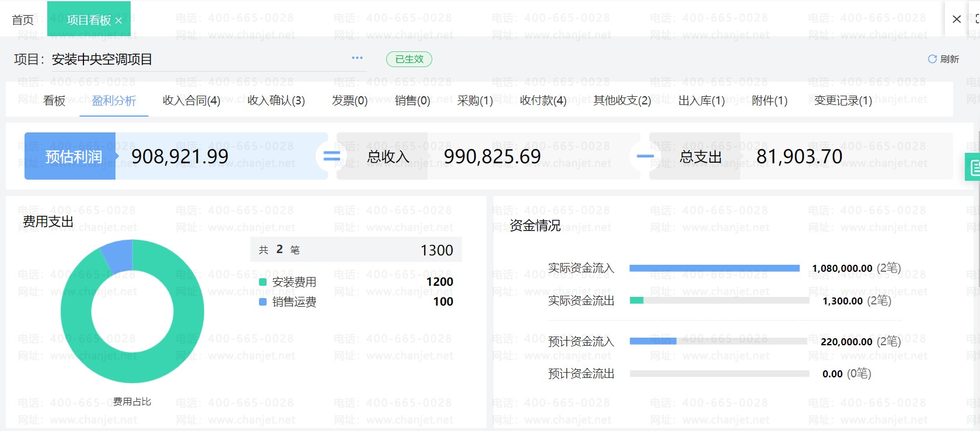This screenshot has height=431, width=980.
Task: Switch to the 首页 tab
Action: pyautogui.click(x=23, y=20)
